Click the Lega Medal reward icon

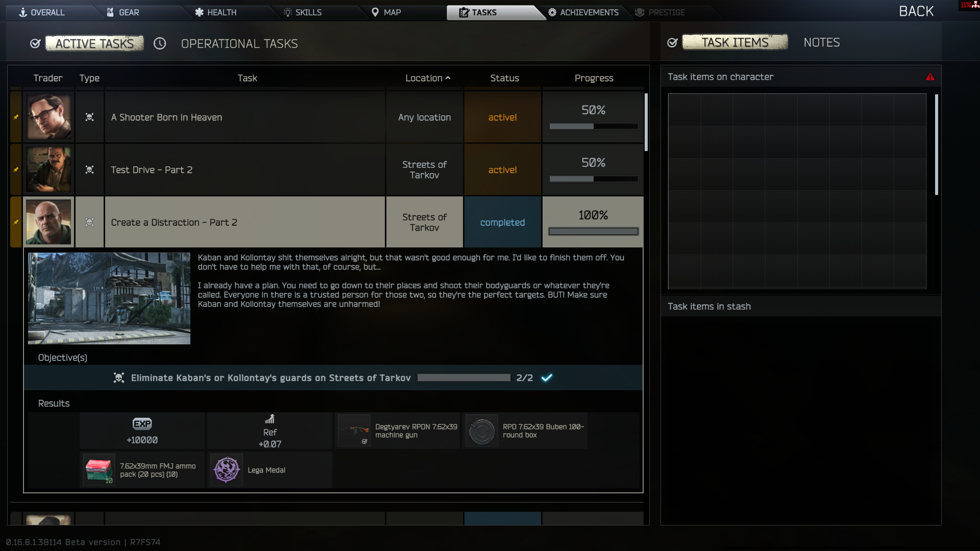tap(227, 470)
